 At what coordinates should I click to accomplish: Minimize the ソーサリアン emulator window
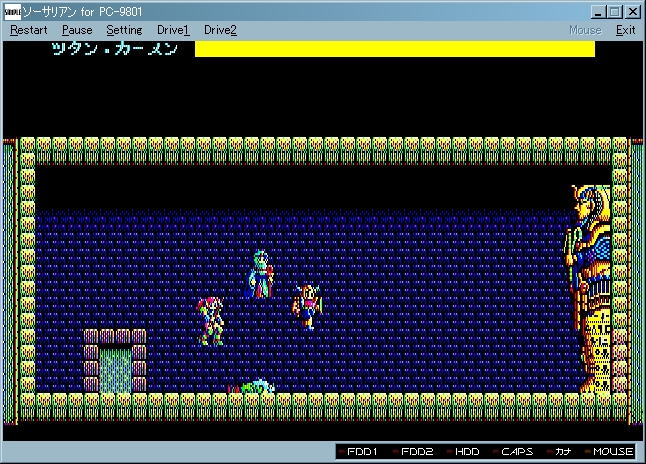tap(598, 12)
